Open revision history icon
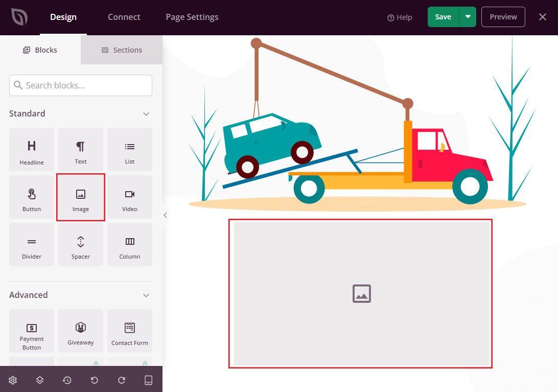The image size is (558, 392). point(67,380)
